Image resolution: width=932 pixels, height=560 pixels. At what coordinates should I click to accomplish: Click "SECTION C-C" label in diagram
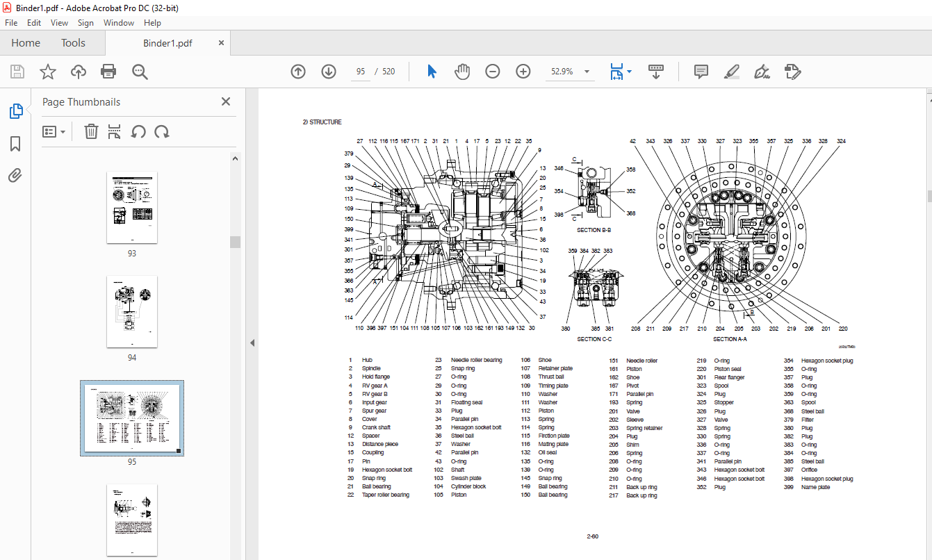pyautogui.click(x=594, y=339)
